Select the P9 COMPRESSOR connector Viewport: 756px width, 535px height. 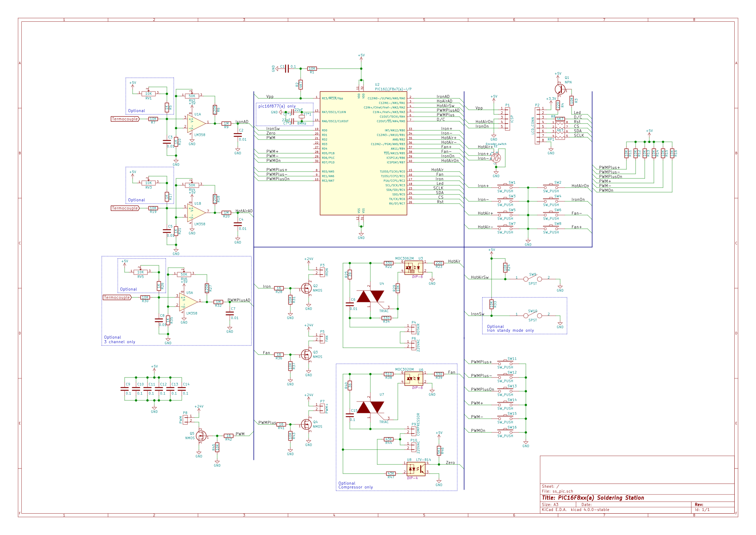tap(413, 431)
